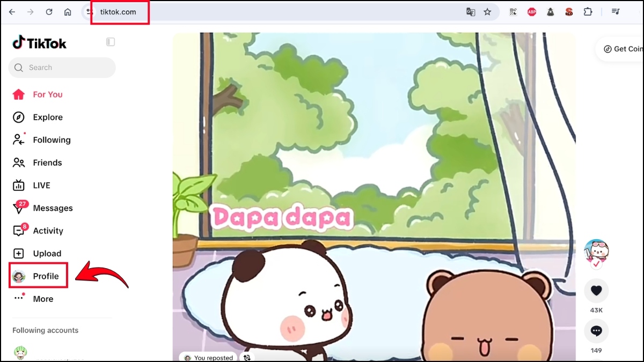Click the More three-dots icon

(x=19, y=298)
